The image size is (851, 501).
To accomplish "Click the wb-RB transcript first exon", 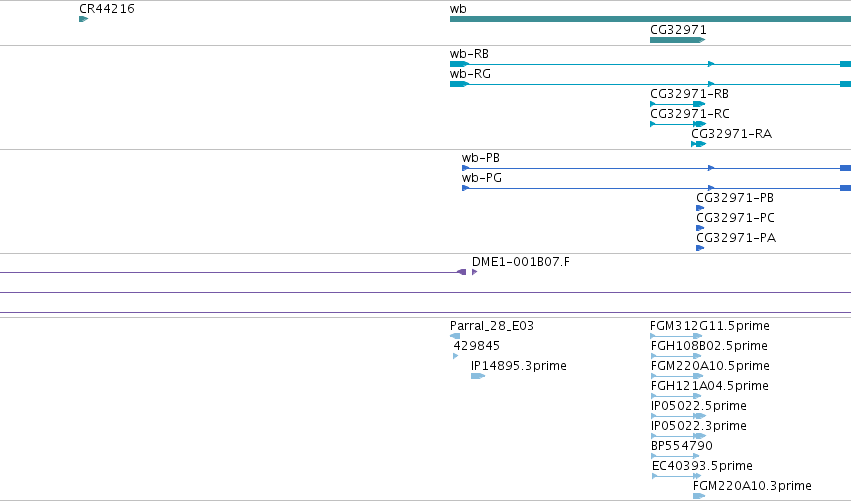I will [459, 64].
